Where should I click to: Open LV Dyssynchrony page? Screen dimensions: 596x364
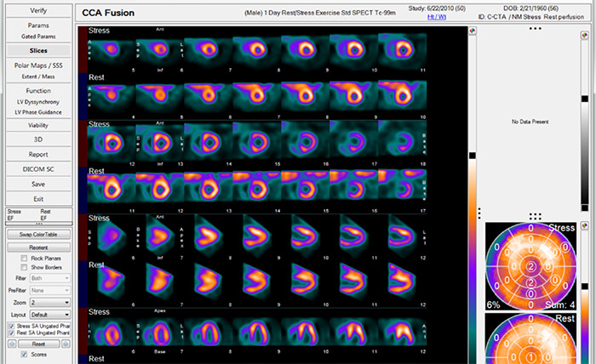coord(39,102)
